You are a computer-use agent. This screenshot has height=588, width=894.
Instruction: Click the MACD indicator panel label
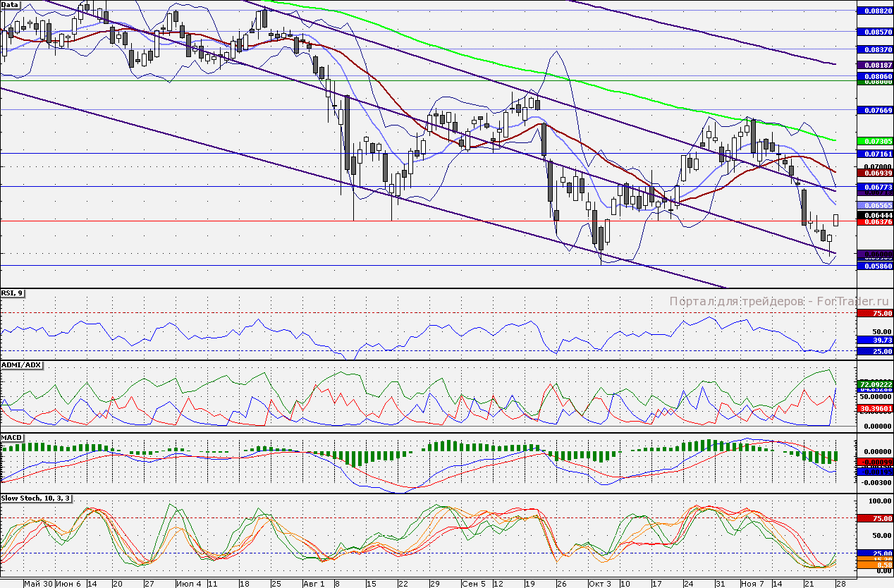(x=12, y=437)
